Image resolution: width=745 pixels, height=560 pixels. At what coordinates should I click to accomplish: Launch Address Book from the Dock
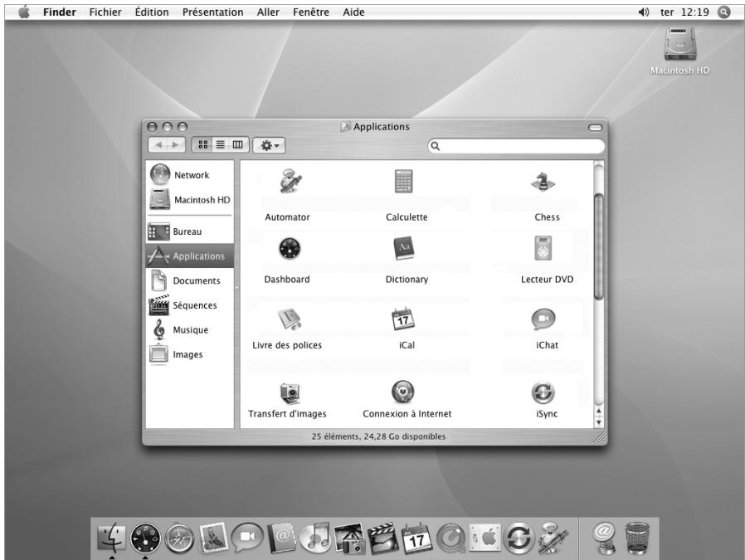coord(282,538)
